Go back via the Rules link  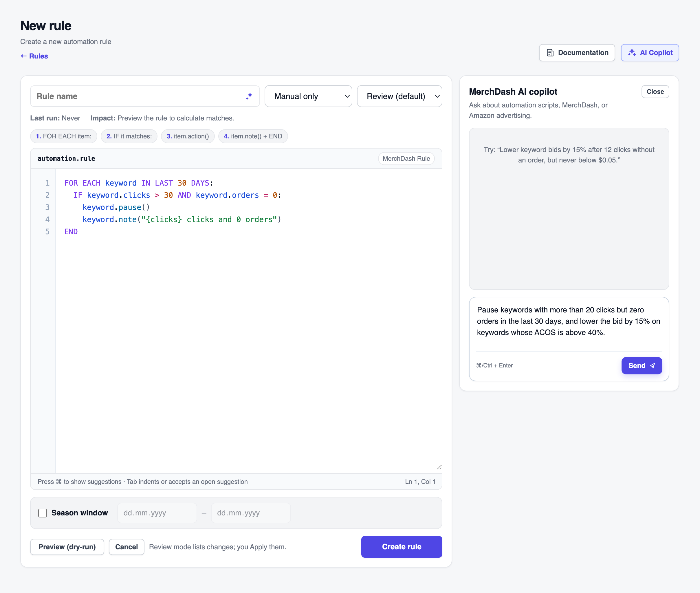pyautogui.click(x=34, y=56)
